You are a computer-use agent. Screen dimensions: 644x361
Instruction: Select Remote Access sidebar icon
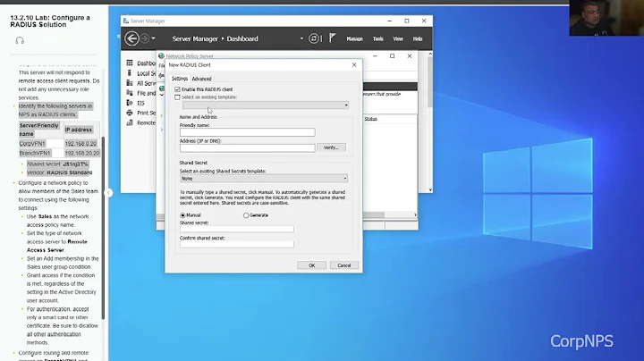pos(130,122)
